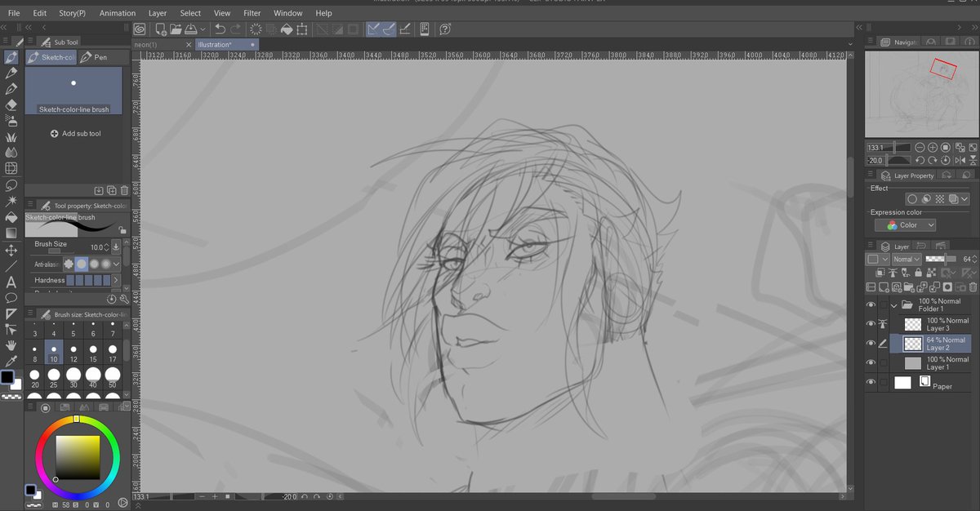Screen dimensions: 980x511
Task: Adjust the layer opacity slider
Action: click(x=940, y=259)
